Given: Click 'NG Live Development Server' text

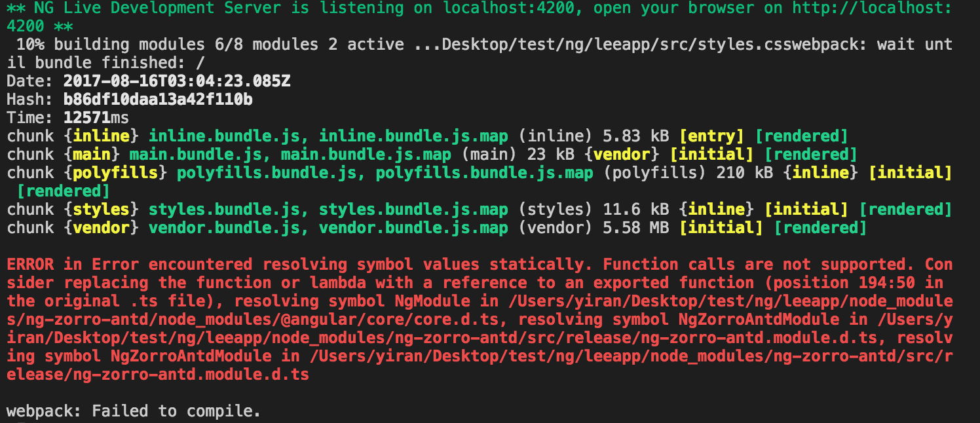Looking at the screenshot, I should click(x=158, y=9).
